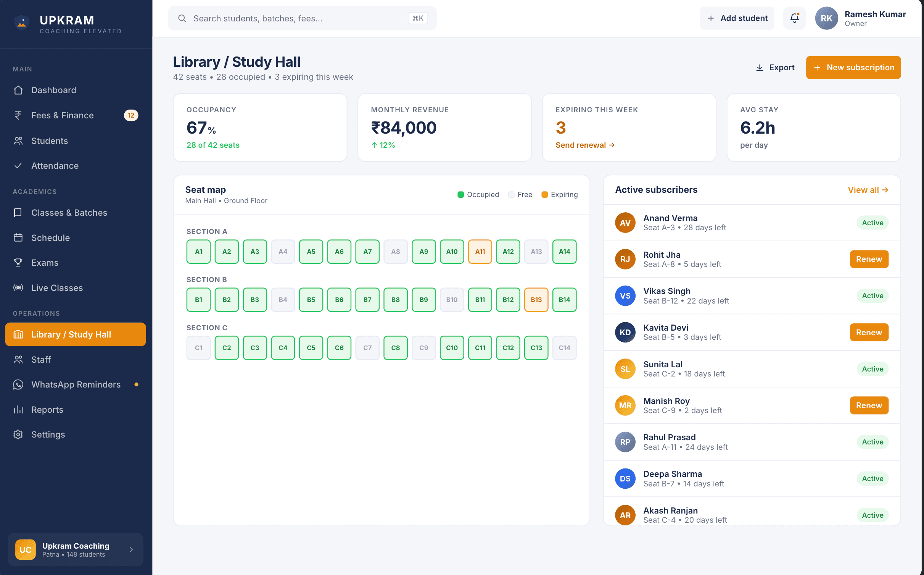Viewport: 924px width, 575px height.
Task: Toggle the Occupied seat legend filter
Action: coord(478,194)
